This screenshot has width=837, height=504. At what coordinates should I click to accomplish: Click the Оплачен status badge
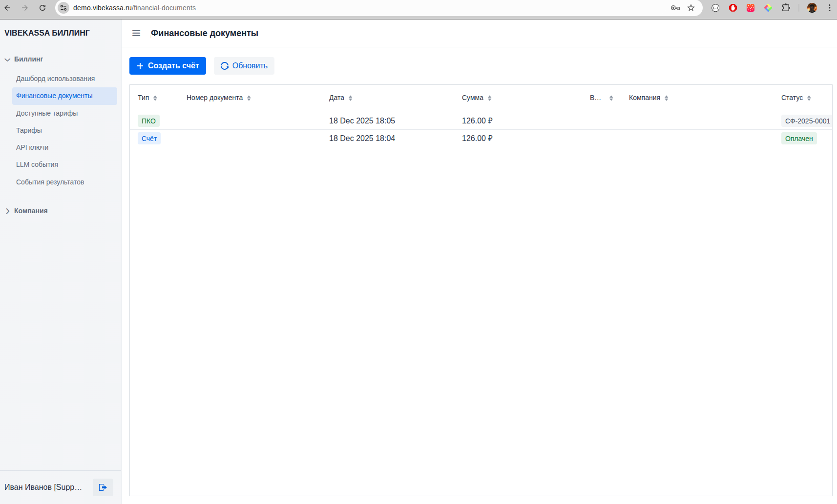pos(798,139)
